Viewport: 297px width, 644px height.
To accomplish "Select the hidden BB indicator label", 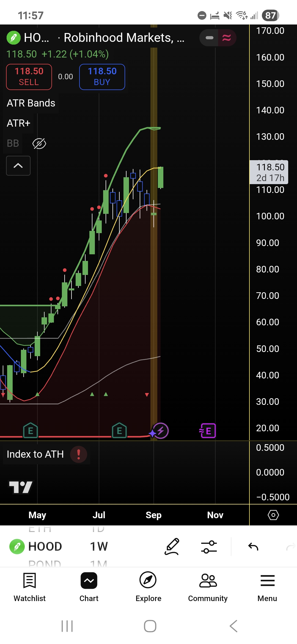I will coord(13,143).
